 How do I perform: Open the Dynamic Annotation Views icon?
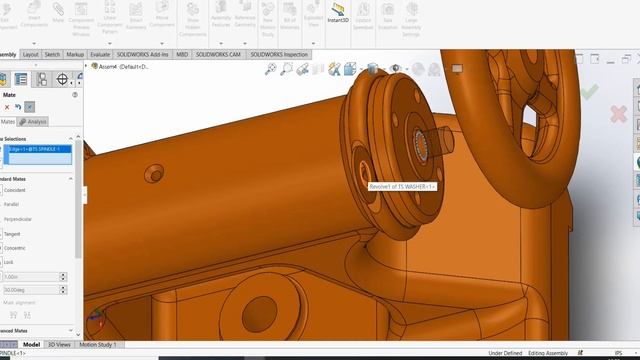[334, 69]
